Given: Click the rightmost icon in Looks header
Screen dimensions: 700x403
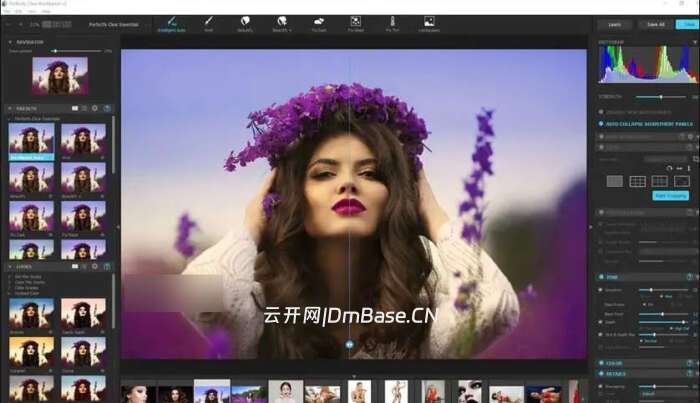Looking at the screenshot, I should click(x=107, y=266).
